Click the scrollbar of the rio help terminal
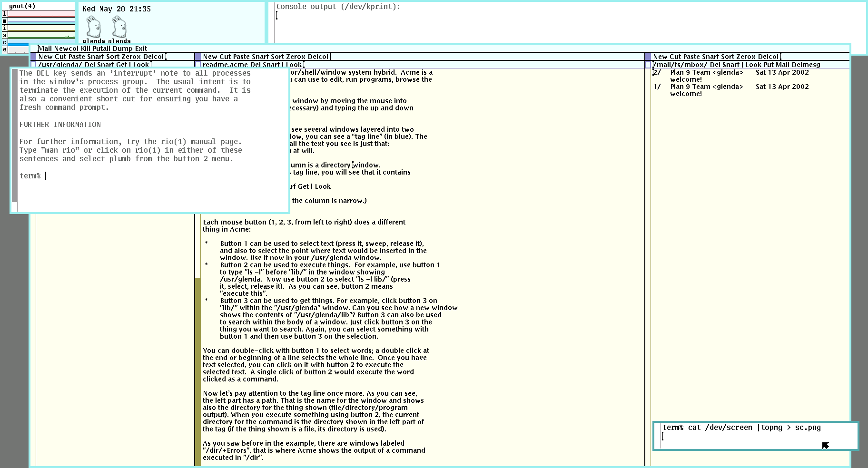This screenshot has width=868, height=468. tap(15, 140)
